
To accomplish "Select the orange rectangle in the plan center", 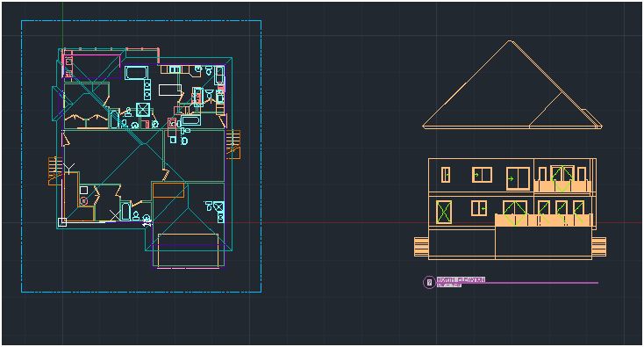I will (168, 191).
